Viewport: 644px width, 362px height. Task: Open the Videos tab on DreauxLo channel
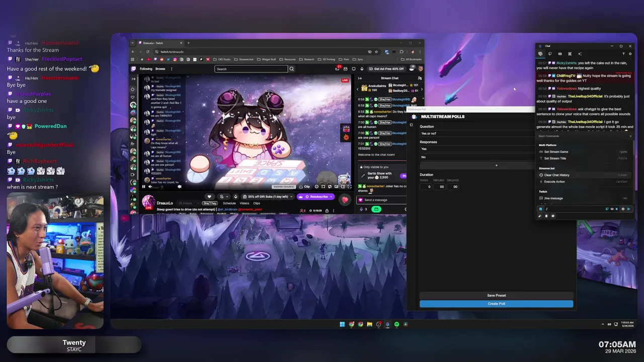tap(244, 203)
